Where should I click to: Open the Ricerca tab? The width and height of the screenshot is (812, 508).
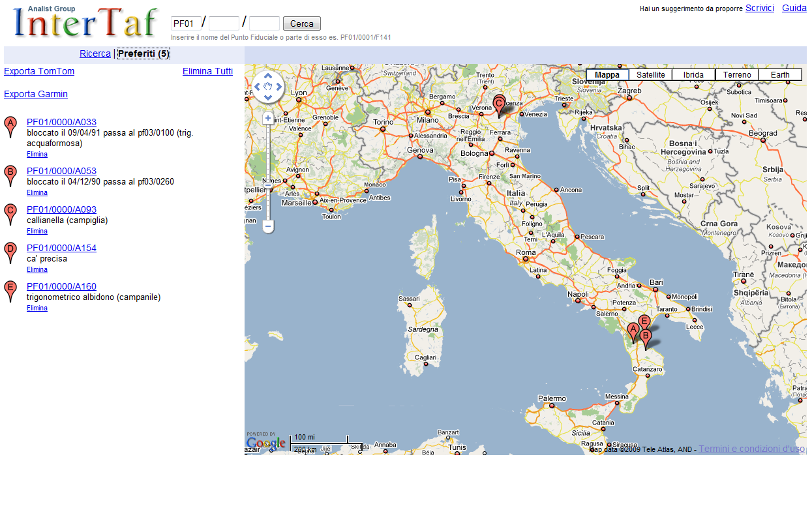point(95,53)
